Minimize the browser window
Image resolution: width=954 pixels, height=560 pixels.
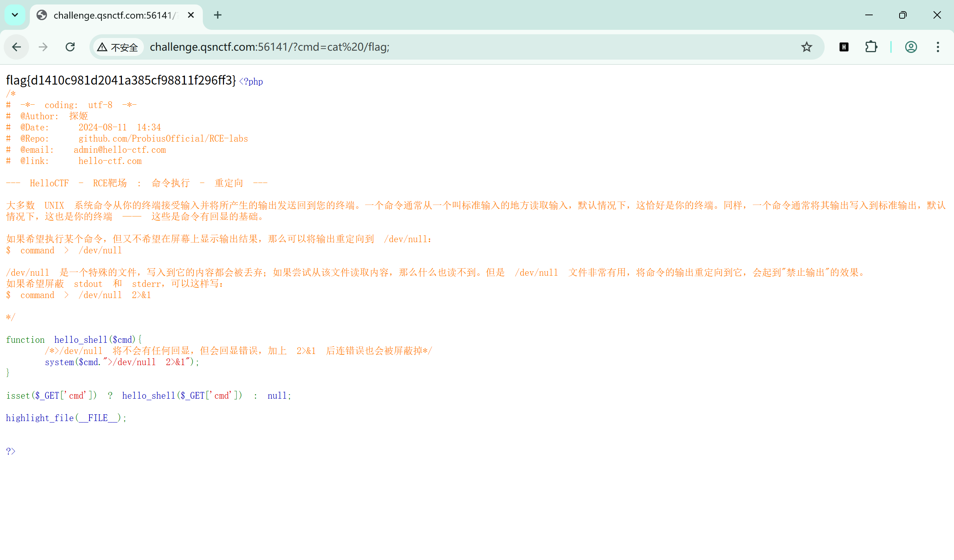[869, 15]
